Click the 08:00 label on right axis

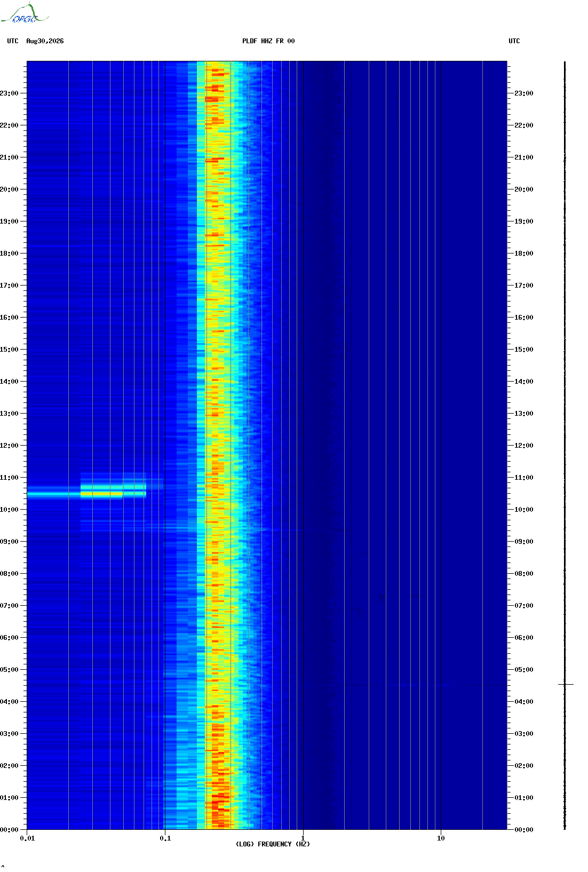click(x=524, y=574)
